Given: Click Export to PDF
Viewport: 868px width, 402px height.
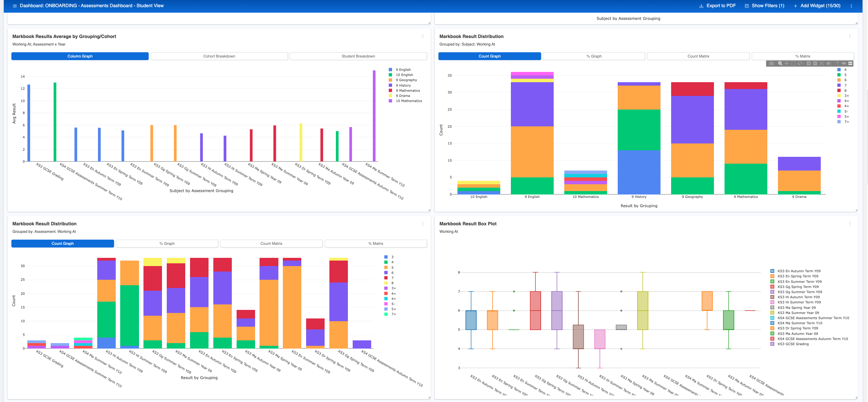Looking at the screenshot, I should [717, 6].
